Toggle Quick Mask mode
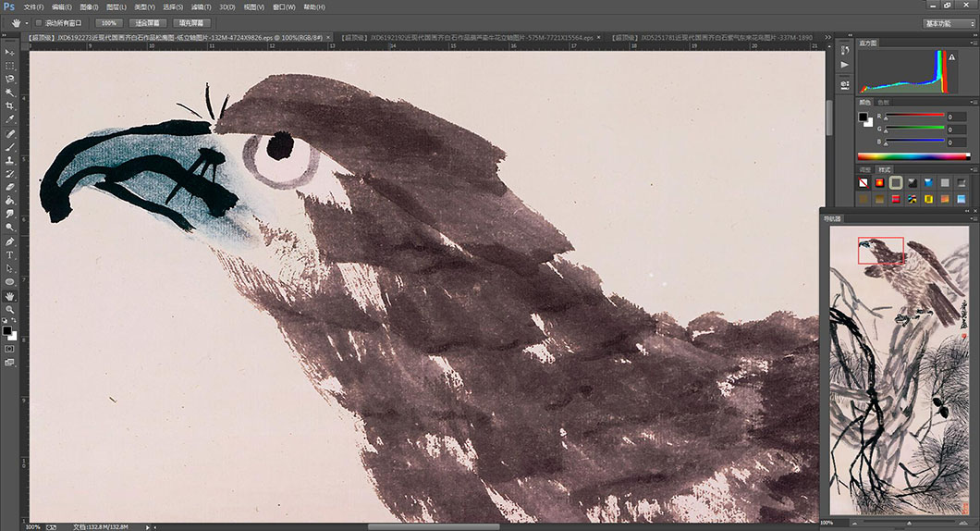 click(x=9, y=349)
